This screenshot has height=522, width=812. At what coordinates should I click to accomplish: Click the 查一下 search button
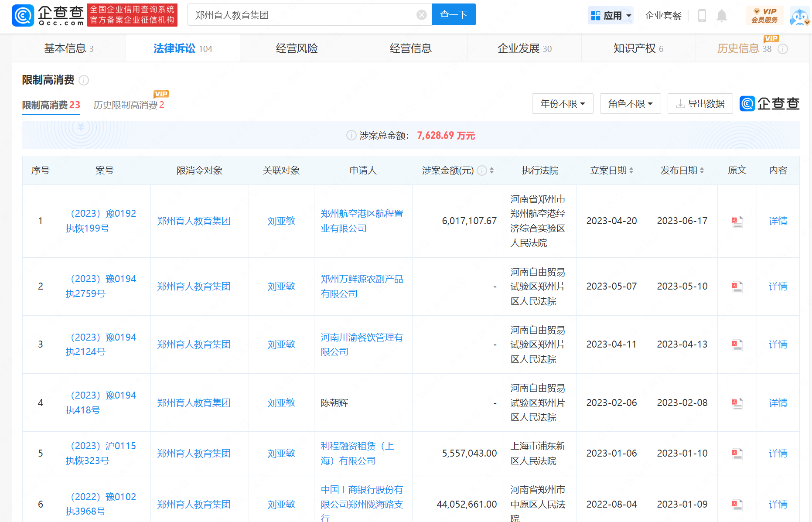[454, 14]
